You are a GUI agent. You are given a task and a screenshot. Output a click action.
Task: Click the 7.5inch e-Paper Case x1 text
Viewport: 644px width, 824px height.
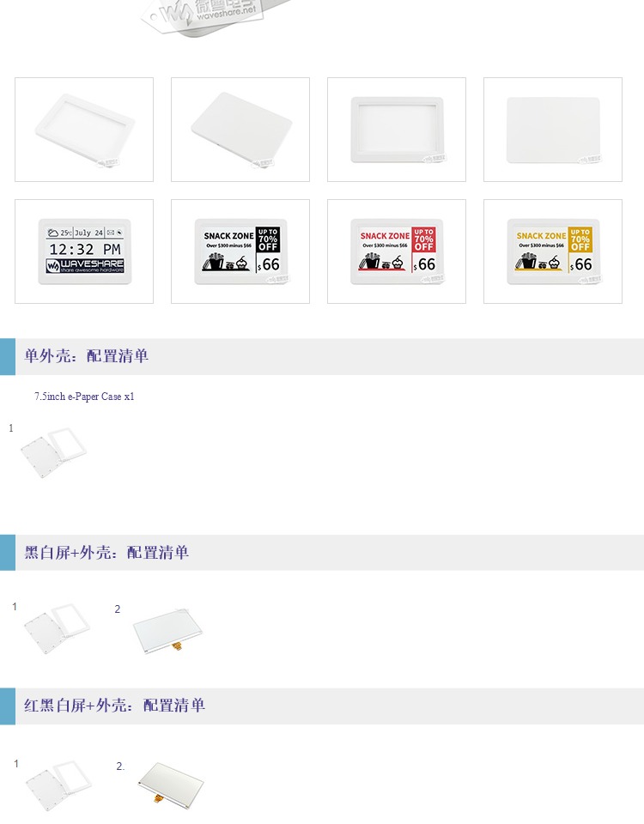point(85,397)
